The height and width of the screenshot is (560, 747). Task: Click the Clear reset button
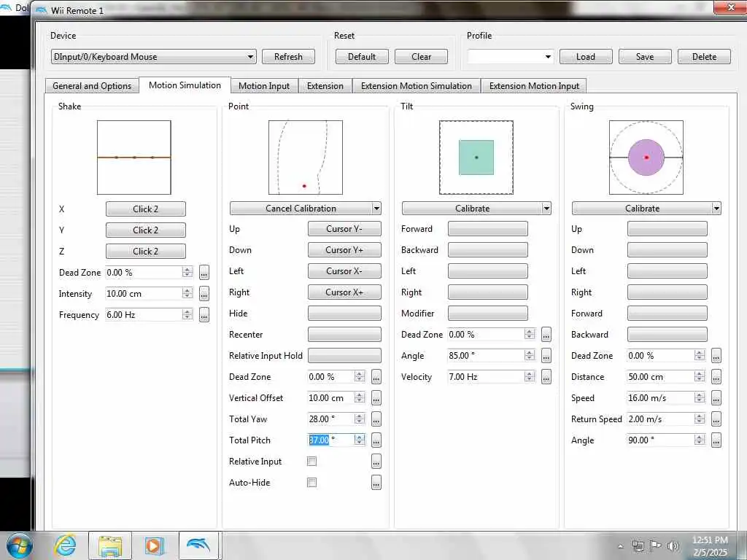pos(421,57)
